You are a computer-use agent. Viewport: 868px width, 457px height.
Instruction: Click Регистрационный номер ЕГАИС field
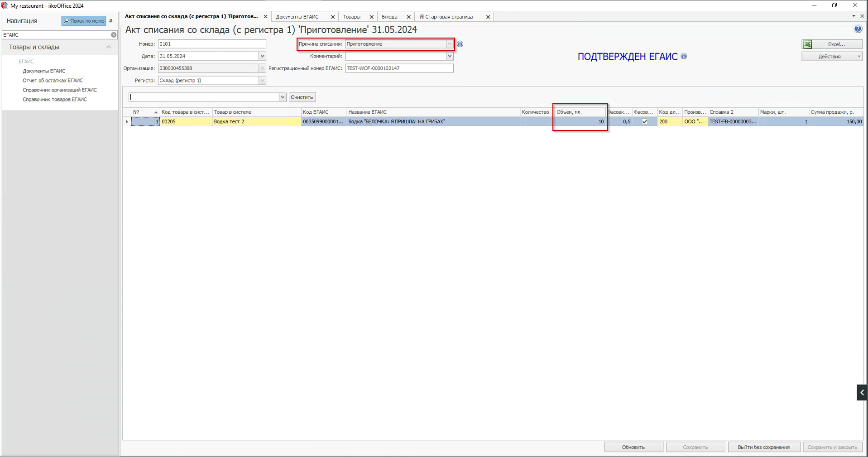tap(399, 68)
